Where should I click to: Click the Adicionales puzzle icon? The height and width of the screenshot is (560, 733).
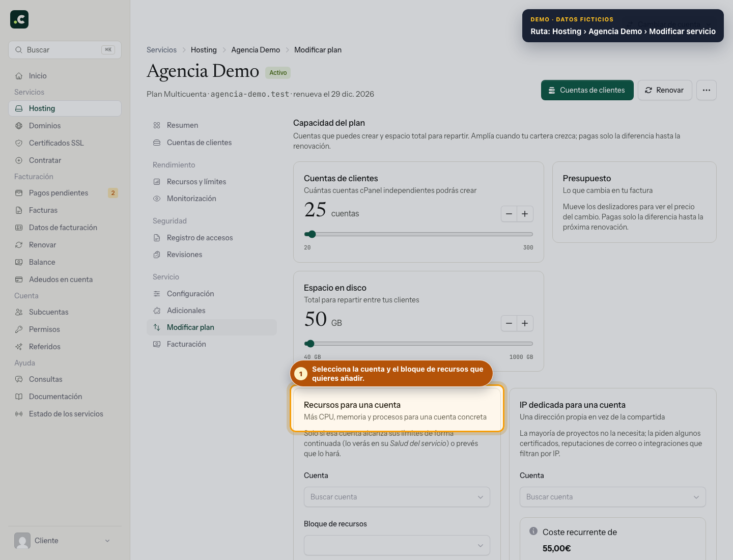[x=157, y=311]
